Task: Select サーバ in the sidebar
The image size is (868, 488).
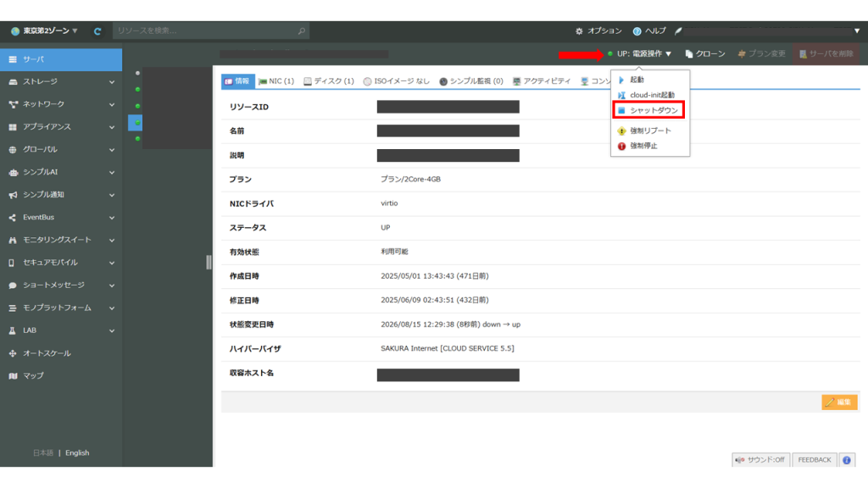Action: coord(61,59)
